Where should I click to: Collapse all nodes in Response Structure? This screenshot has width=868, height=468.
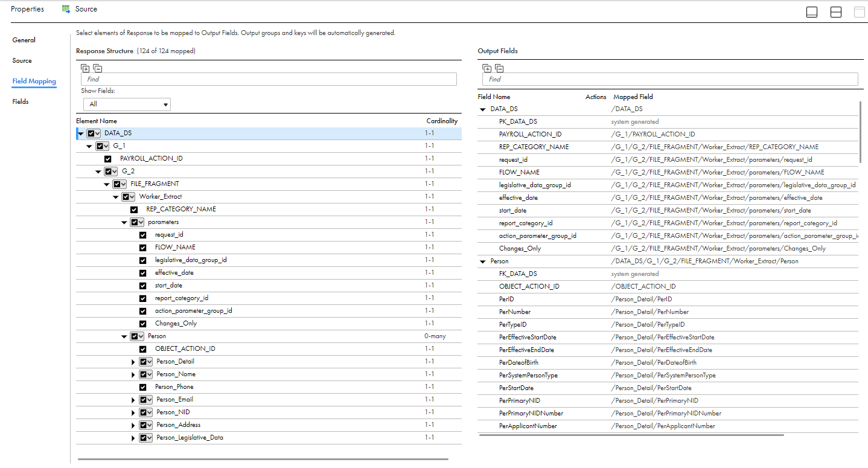coord(98,68)
